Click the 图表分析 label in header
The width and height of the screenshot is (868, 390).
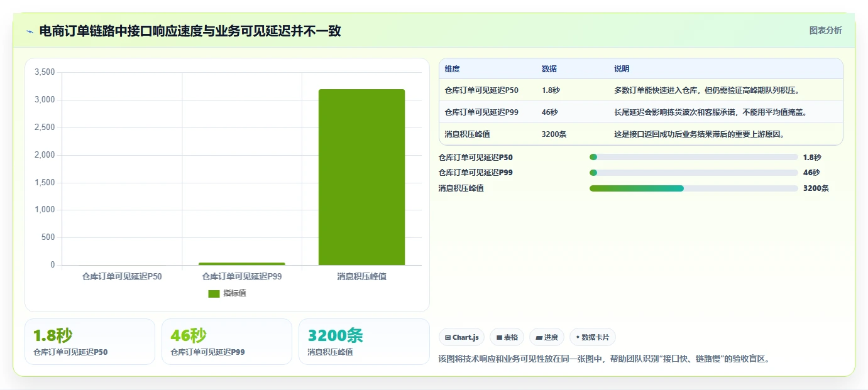click(825, 31)
